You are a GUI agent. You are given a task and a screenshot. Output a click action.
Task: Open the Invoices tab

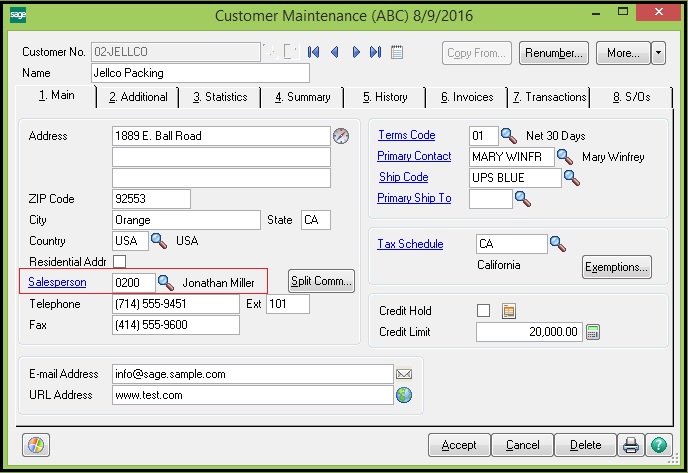(x=466, y=97)
